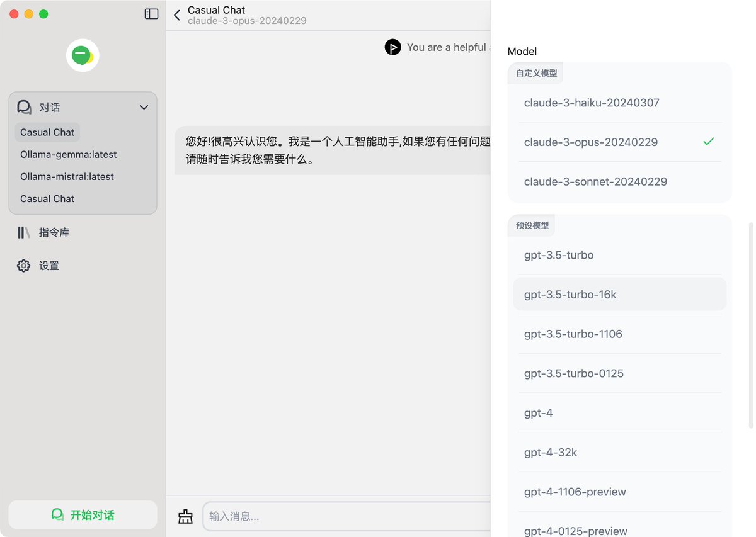The height and width of the screenshot is (537, 756).
Task: Select model gpt-3.5-turbo-16k
Action: (x=620, y=295)
